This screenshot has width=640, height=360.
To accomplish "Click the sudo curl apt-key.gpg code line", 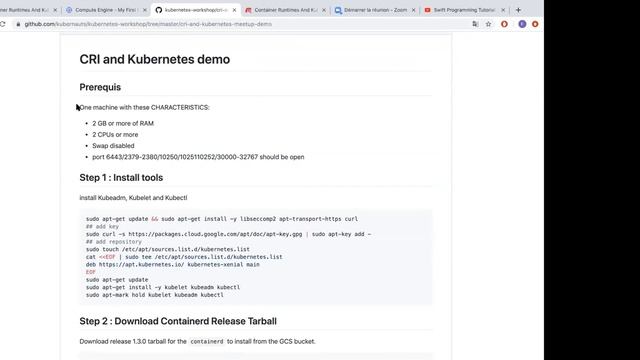I will [229, 234].
